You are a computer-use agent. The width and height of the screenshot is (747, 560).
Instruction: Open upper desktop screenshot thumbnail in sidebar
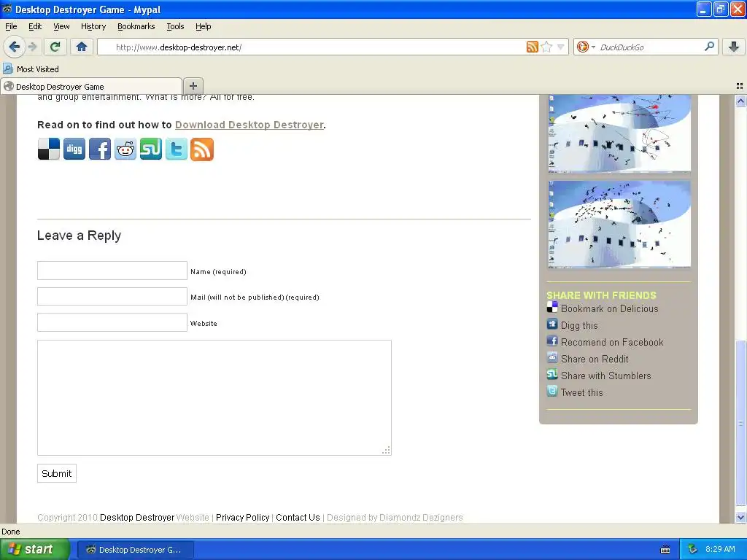[x=619, y=133]
